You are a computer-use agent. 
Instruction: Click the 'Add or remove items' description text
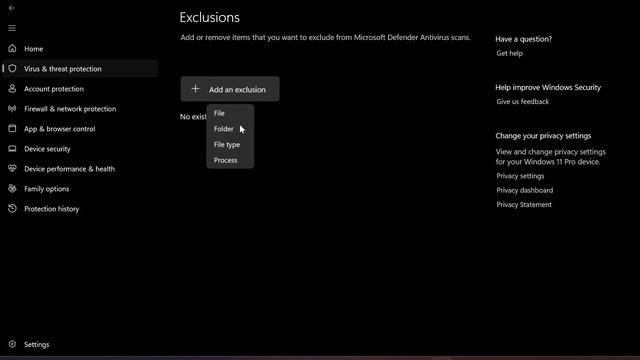point(325,38)
